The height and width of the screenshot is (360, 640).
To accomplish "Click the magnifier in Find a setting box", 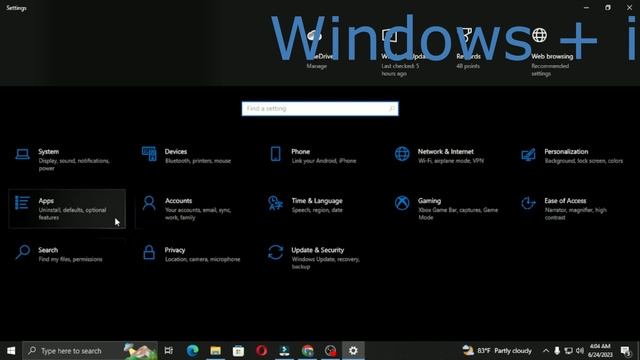I will pos(391,109).
